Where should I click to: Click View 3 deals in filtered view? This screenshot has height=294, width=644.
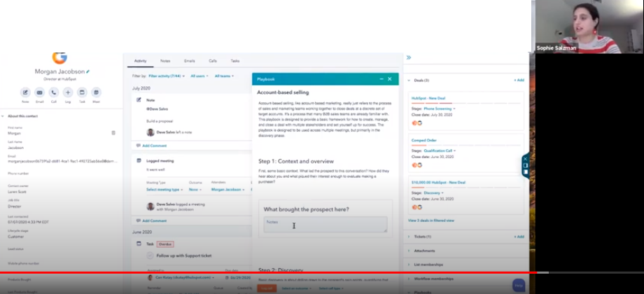431,220
